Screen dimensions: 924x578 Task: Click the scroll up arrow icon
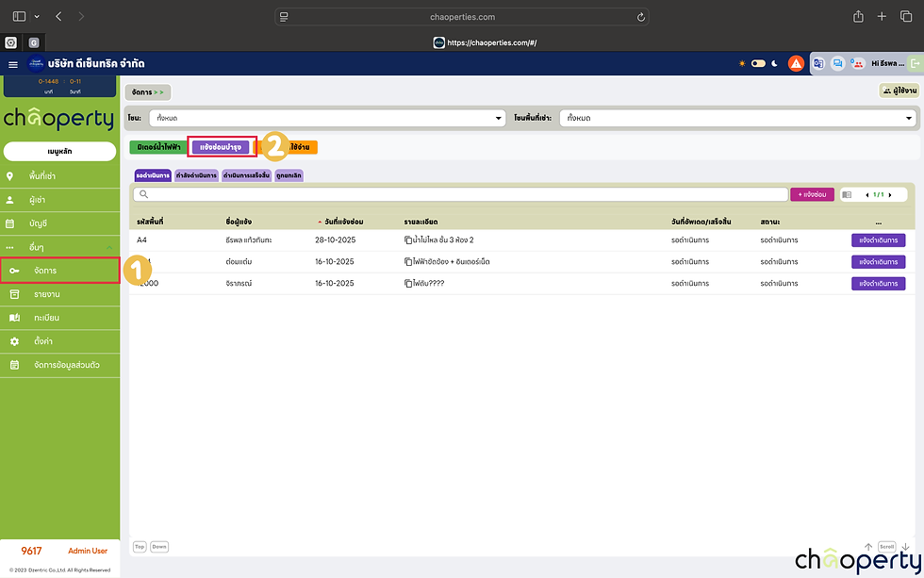click(868, 548)
